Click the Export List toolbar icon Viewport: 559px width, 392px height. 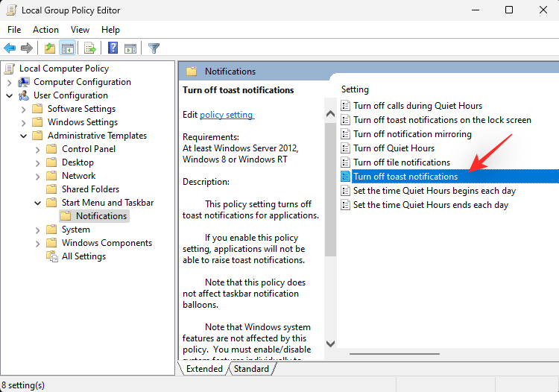(x=90, y=48)
